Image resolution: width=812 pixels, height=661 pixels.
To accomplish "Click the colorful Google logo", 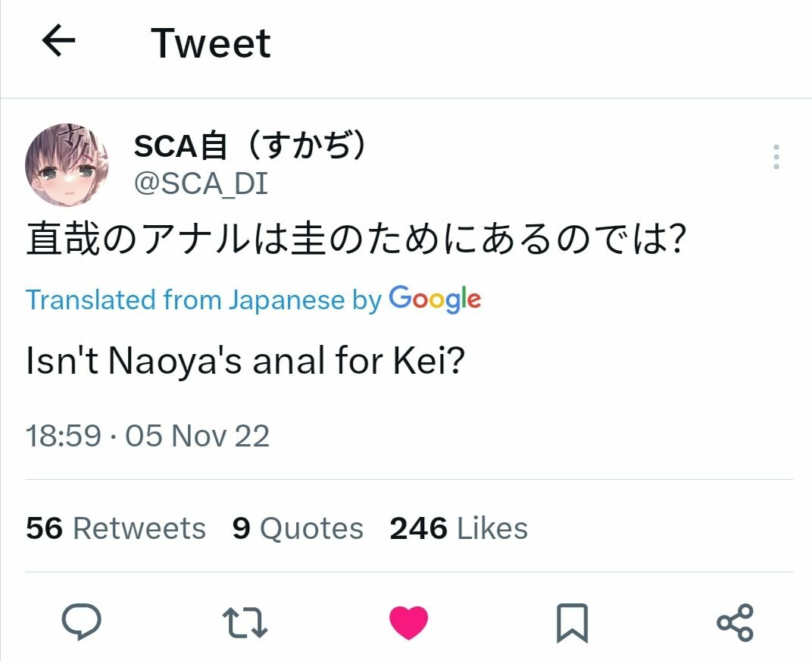I will pyautogui.click(x=435, y=299).
